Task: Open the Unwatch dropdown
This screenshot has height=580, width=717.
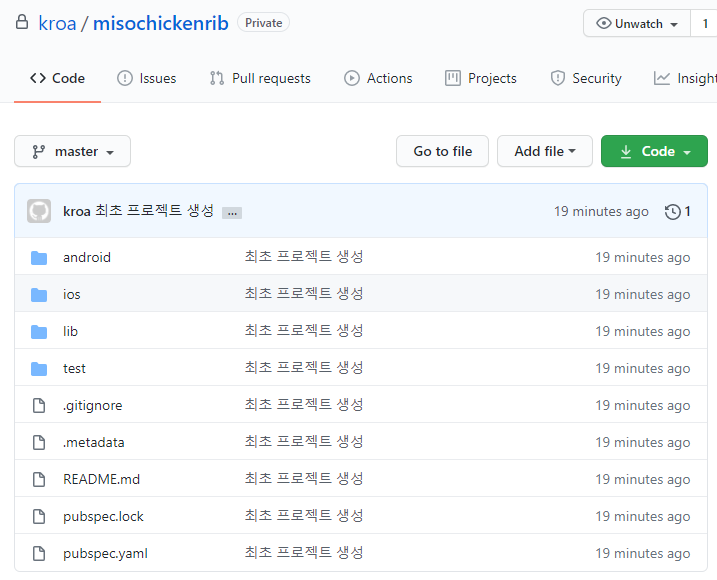Action: tap(637, 23)
